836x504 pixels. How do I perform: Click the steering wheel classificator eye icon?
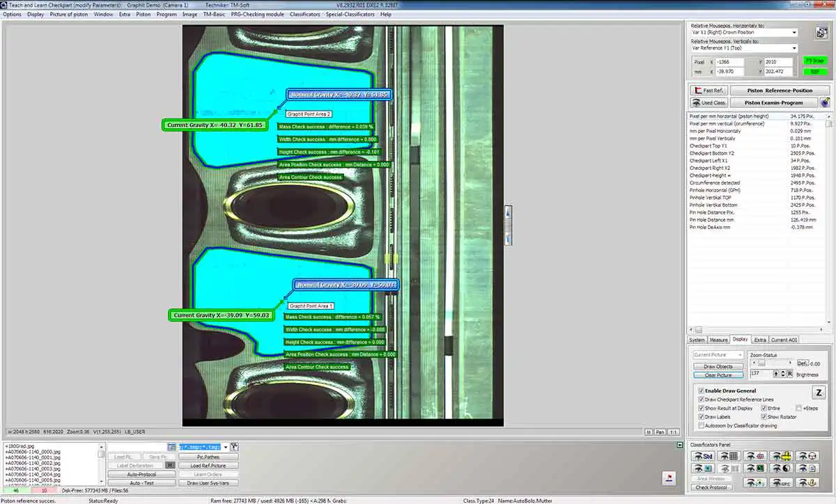807,456
